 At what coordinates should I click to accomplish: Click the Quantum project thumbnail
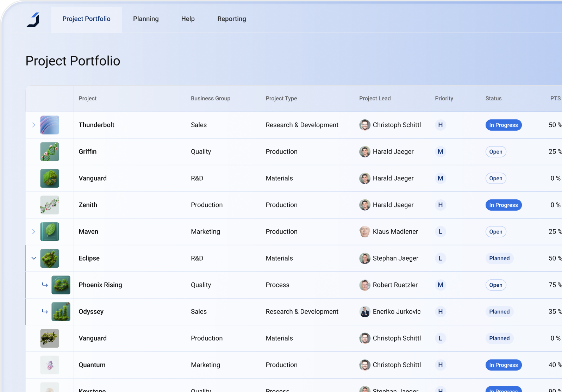click(50, 365)
